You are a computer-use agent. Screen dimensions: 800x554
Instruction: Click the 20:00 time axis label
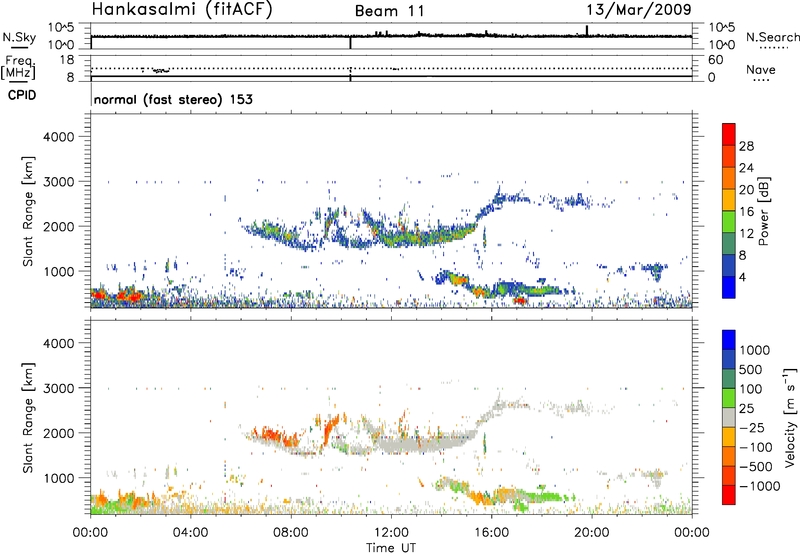tap(591, 533)
